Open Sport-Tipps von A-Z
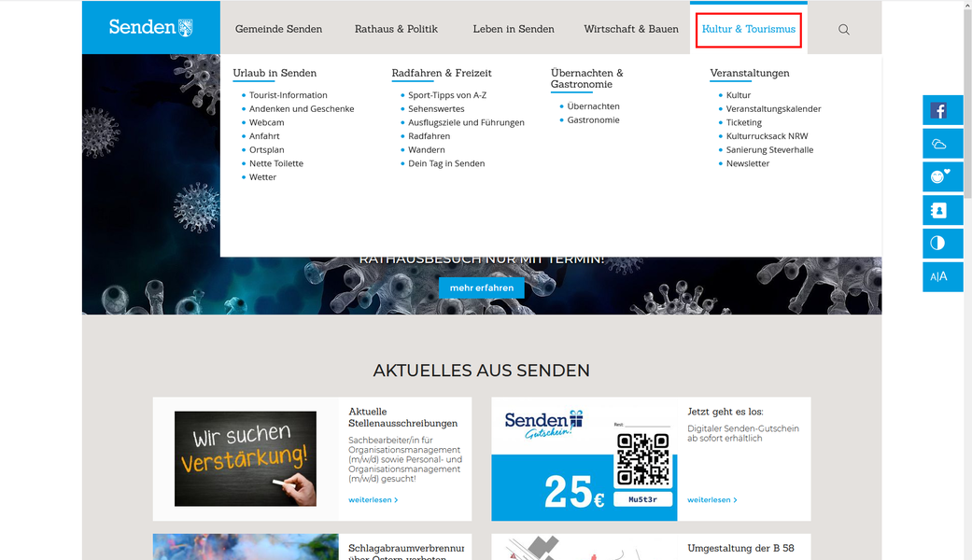972x560 pixels. [447, 95]
